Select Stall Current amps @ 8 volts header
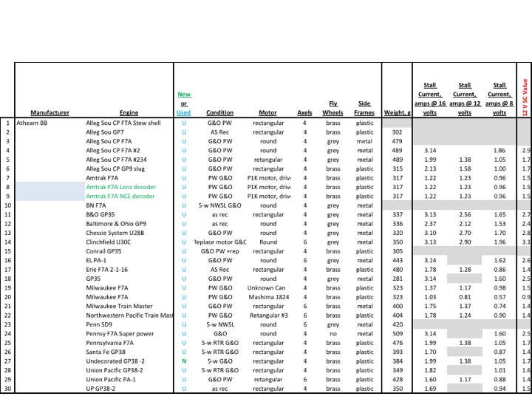The width and height of the screenshot is (532, 399). tap(499, 99)
